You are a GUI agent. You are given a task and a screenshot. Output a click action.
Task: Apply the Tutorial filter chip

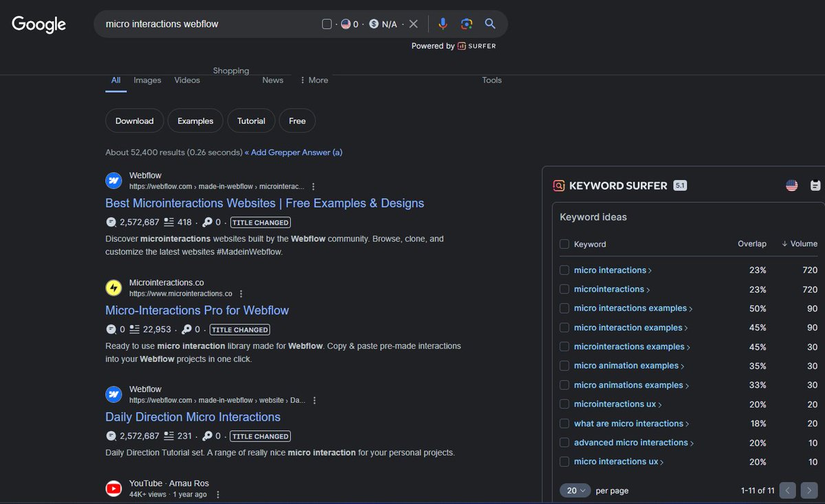click(x=252, y=121)
